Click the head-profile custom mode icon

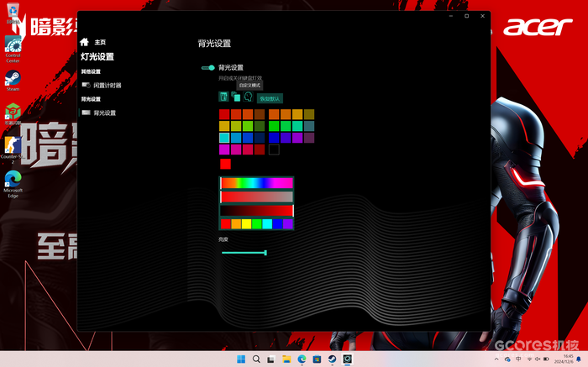point(249,97)
